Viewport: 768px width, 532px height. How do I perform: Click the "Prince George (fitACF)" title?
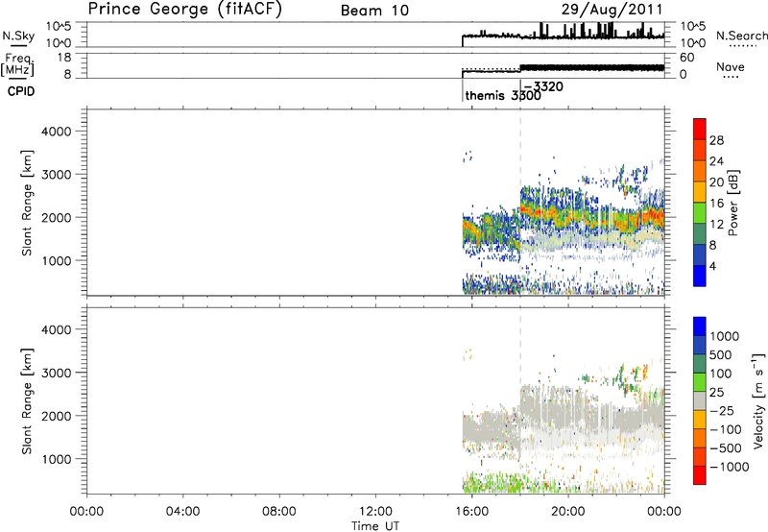(184, 9)
